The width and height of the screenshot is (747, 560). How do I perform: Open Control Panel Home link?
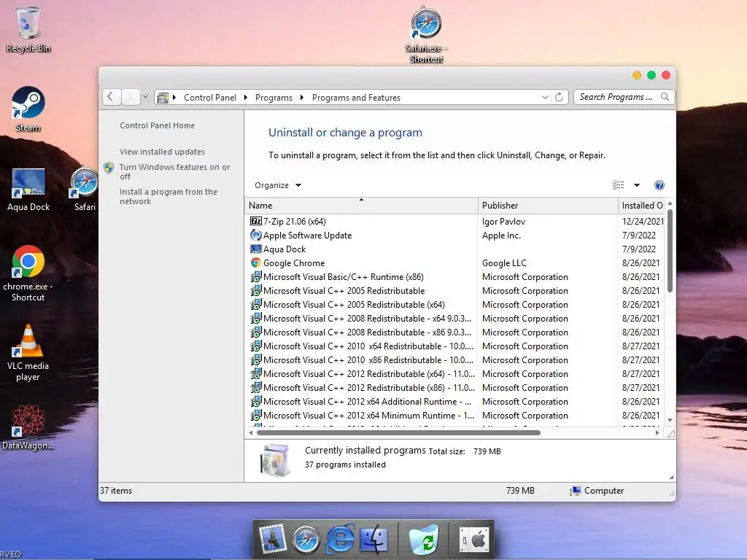tap(158, 125)
